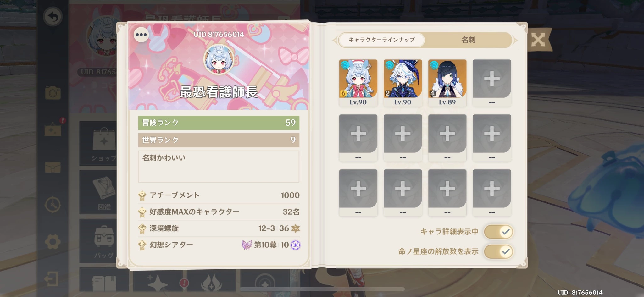The image size is (644, 297).
Task: Open the camera icon in the left sidebar
Action: point(53,93)
